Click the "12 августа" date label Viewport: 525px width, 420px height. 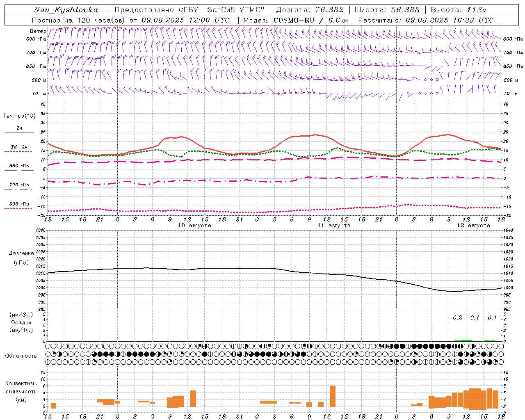tap(473, 226)
